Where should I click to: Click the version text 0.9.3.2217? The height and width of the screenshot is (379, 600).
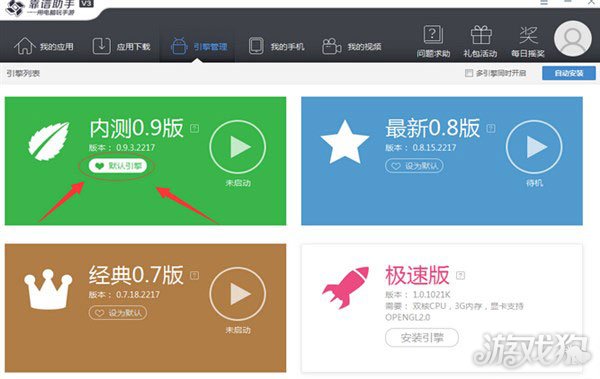click(x=135, y=147)
